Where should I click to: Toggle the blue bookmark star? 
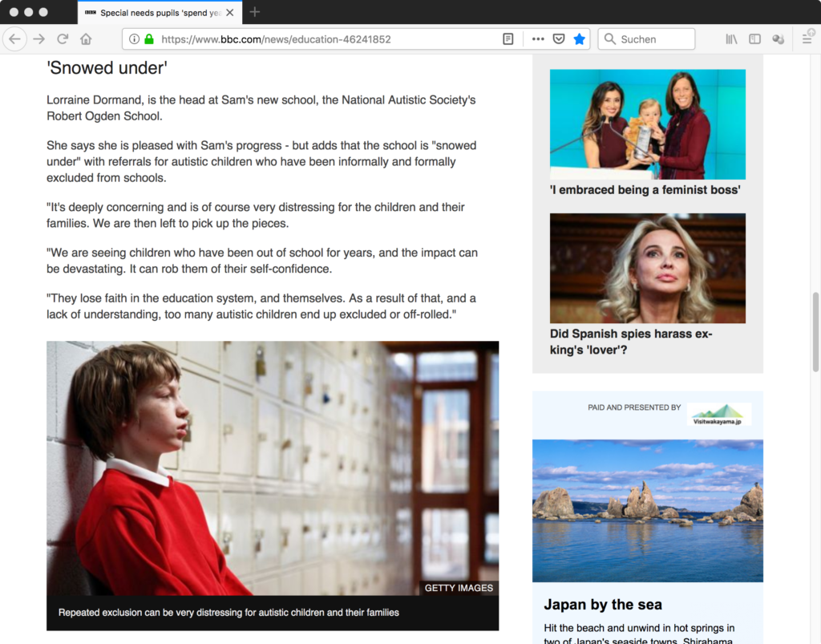click(x=579, y=38)
